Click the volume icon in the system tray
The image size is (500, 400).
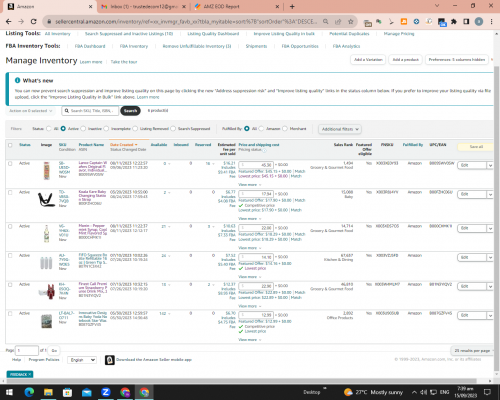click(423, 392)
